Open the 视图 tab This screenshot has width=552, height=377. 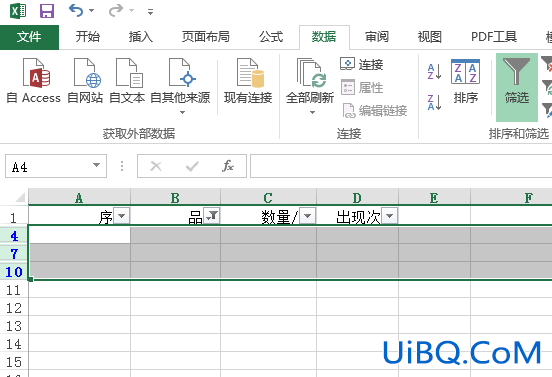coord(429,37)
